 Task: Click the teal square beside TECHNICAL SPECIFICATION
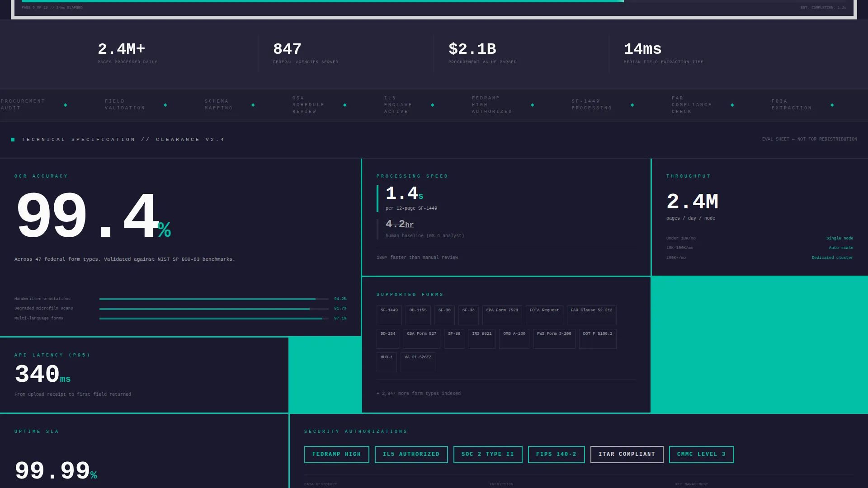pyautogui.click(x=13, y=140)
